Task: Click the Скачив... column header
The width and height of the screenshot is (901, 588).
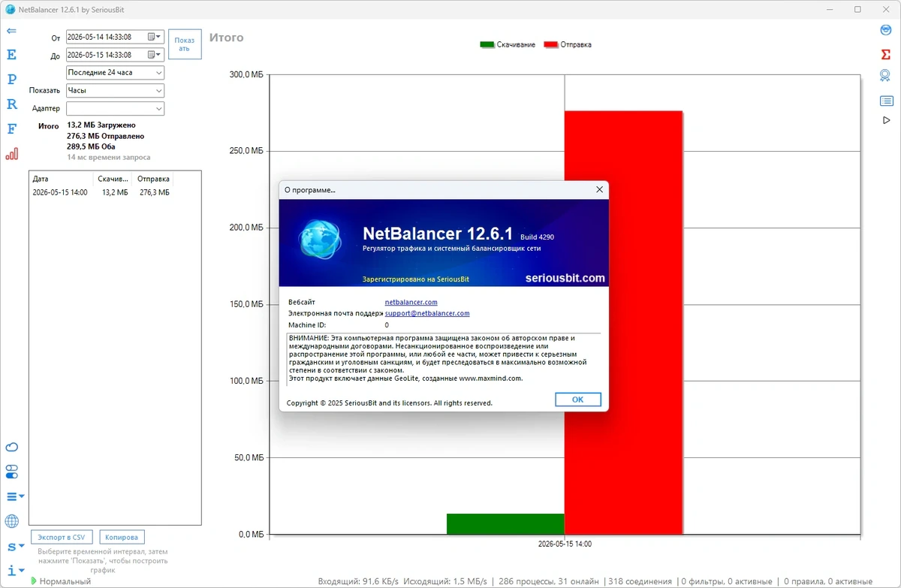Action: click(113, 179)
